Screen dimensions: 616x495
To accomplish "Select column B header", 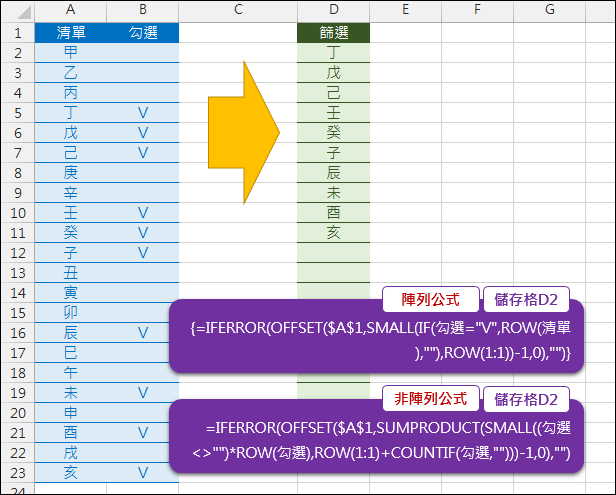I will click(x=143, y=11).
